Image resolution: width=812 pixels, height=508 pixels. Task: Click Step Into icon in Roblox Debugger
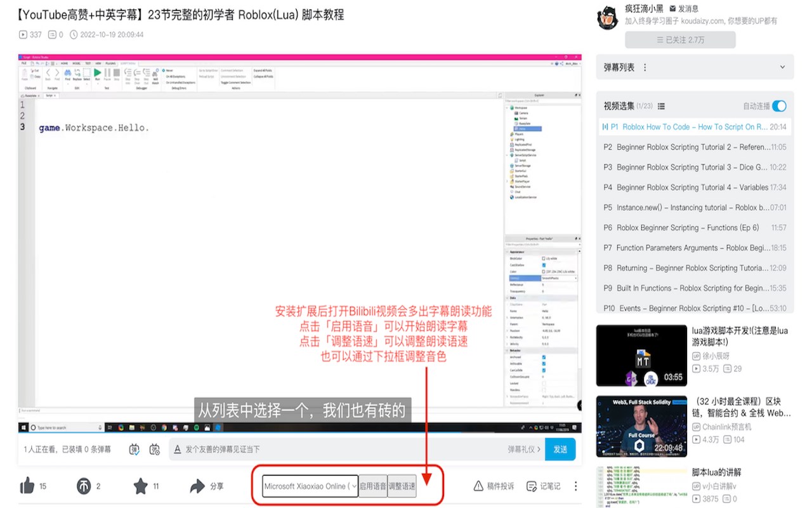click(x=128, y=73)
